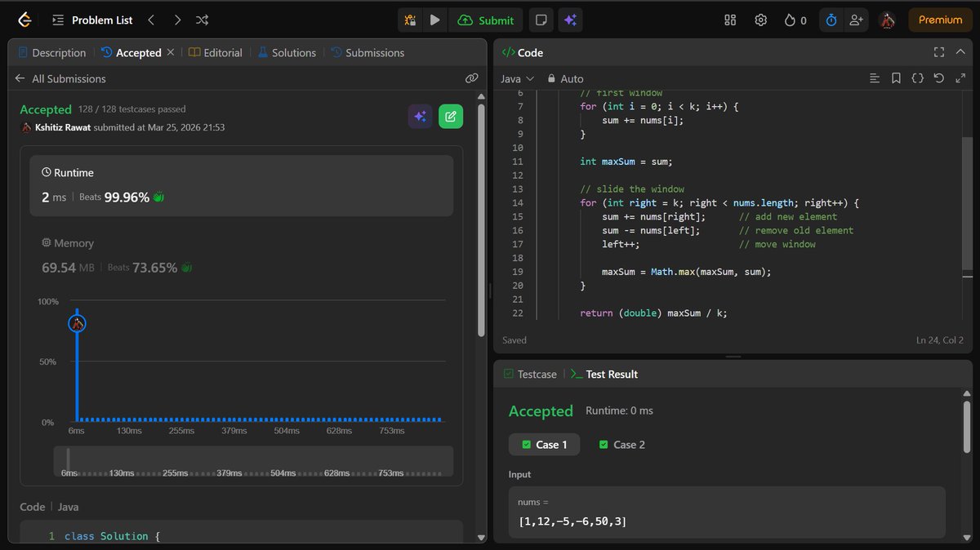Go to previous problem arrow

151,20
